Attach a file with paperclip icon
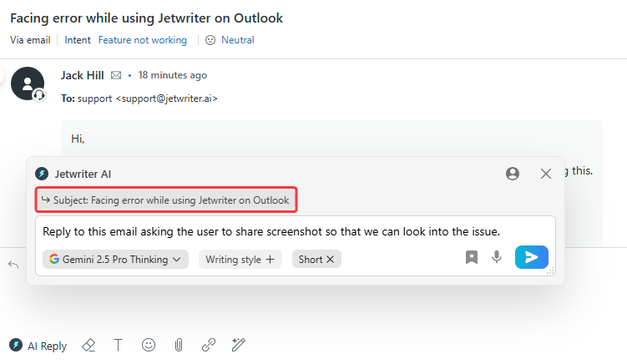 (x=178, y=345)
